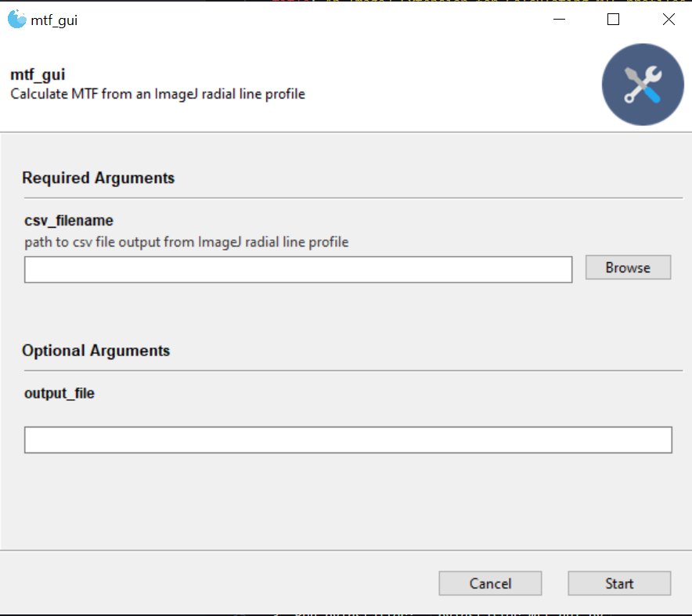Close the mtf_gui window
The image size is (692, 616).
tap(669, 20)
